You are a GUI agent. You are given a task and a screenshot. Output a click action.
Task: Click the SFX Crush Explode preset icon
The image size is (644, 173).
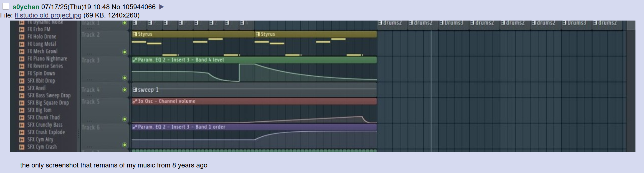(22, 132)
